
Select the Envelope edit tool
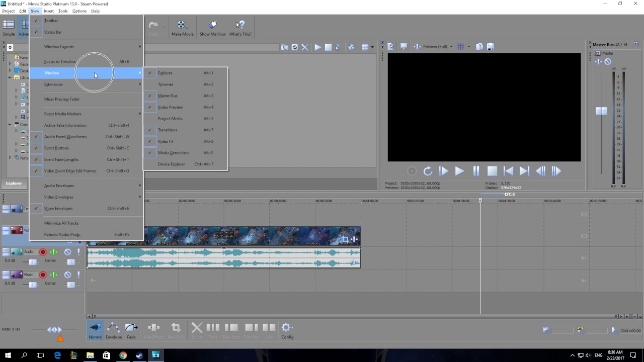pyautogui.click(x=113, y=331)
